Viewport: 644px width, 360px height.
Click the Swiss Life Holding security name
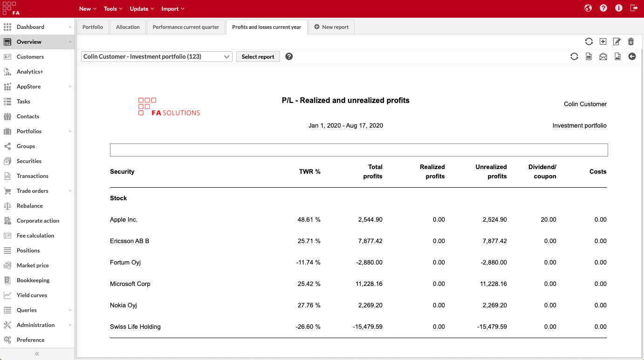[135, 326]
